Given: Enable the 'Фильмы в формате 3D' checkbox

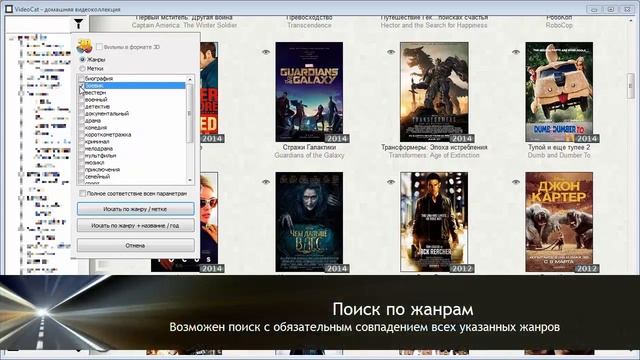Looking at the screenshot, I should pyautogui.click(x=99, y=47).
